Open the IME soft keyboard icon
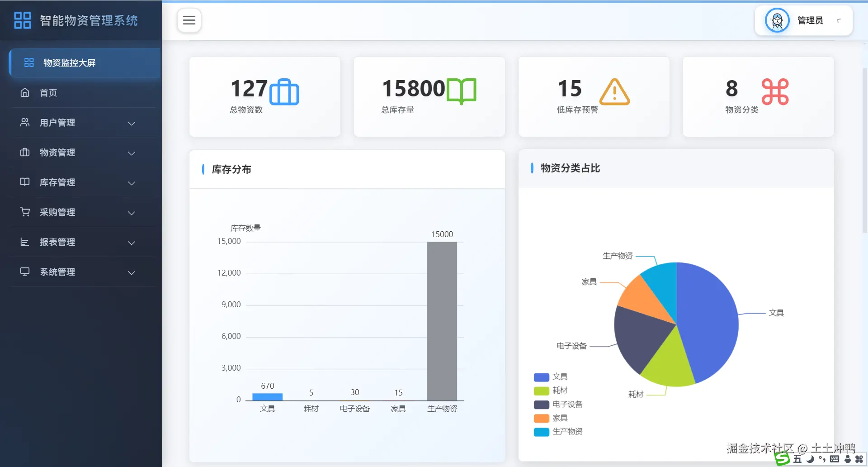 pyautogui.click(x=835, y=459)
